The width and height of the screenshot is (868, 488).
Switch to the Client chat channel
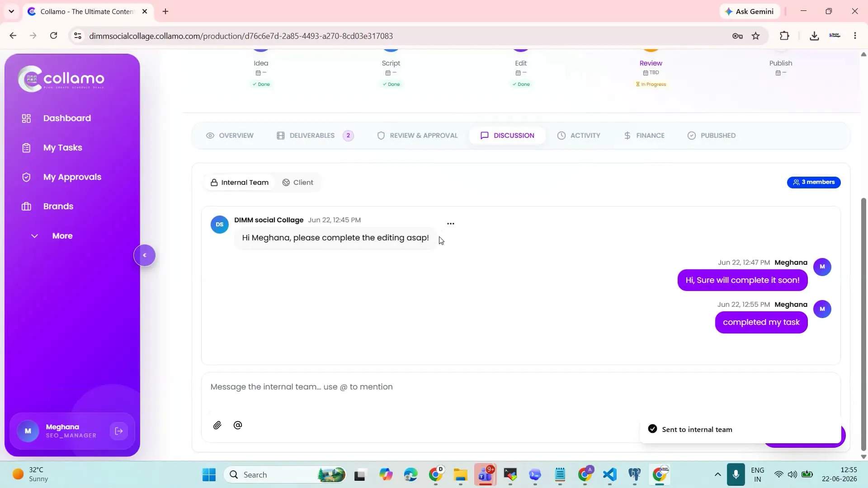click(298, 183)
